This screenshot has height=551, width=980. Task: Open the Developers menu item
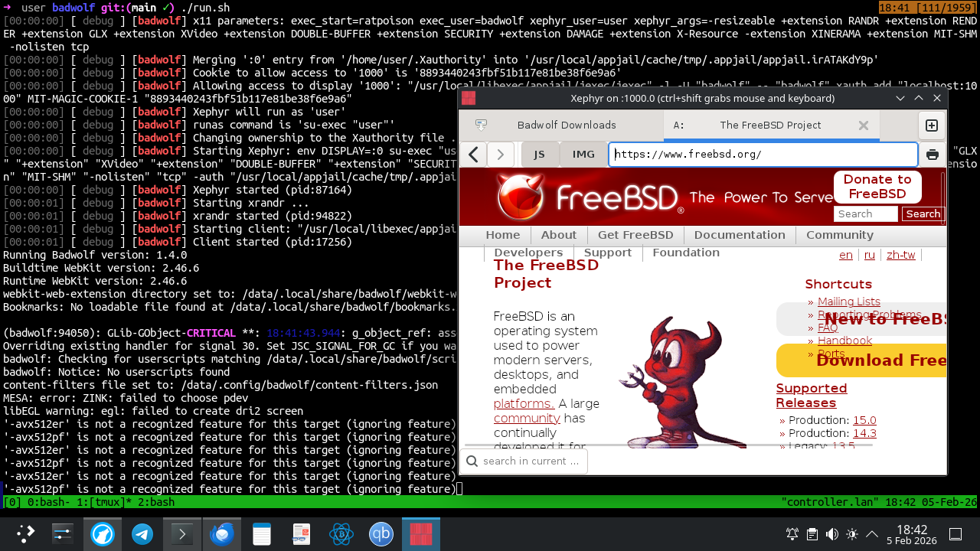click(x=528, y=253)
